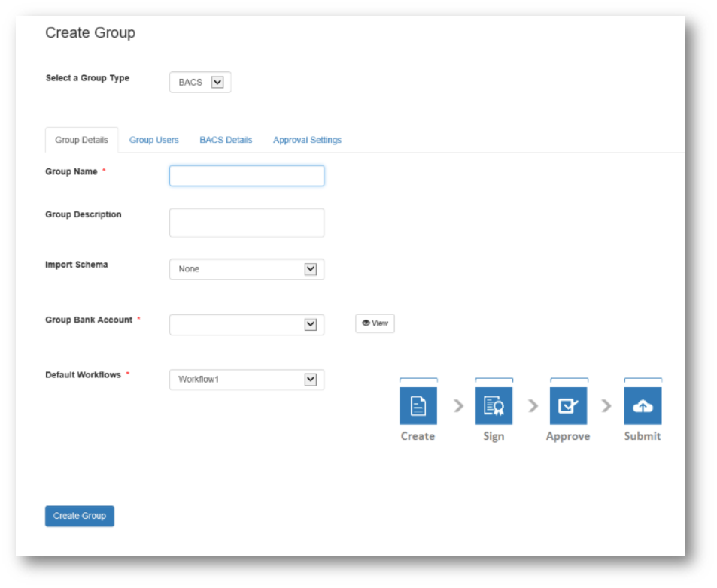Expand the Import Schema dropdown
The image size is (717, 588).
[246, 269]
